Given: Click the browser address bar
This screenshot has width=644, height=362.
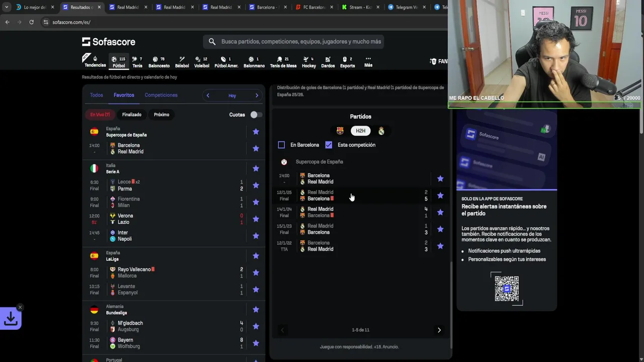Looking at the screenshot, I should click(x=242, y=22).
